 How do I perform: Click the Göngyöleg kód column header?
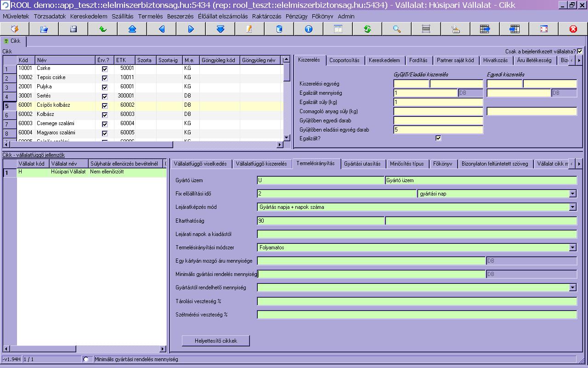[x=220, y=60]
